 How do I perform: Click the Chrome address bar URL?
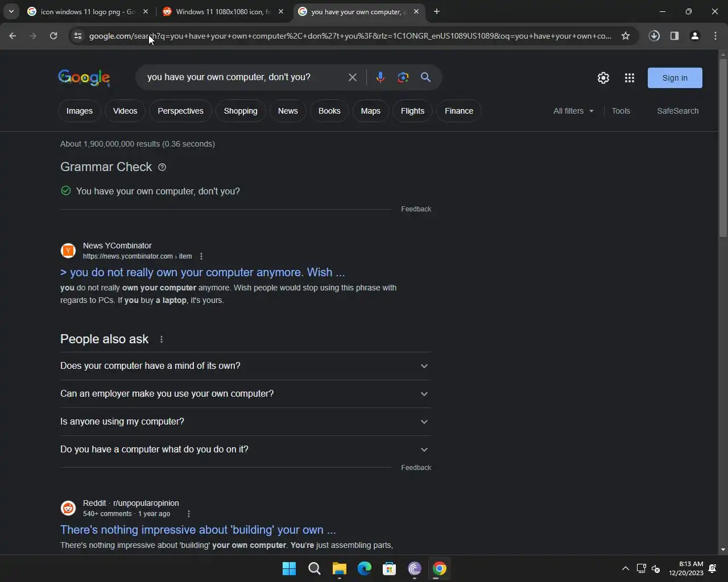tap(350, 36)
